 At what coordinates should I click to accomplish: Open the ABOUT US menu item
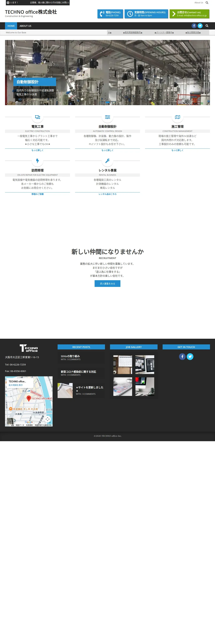click(25, 26)
